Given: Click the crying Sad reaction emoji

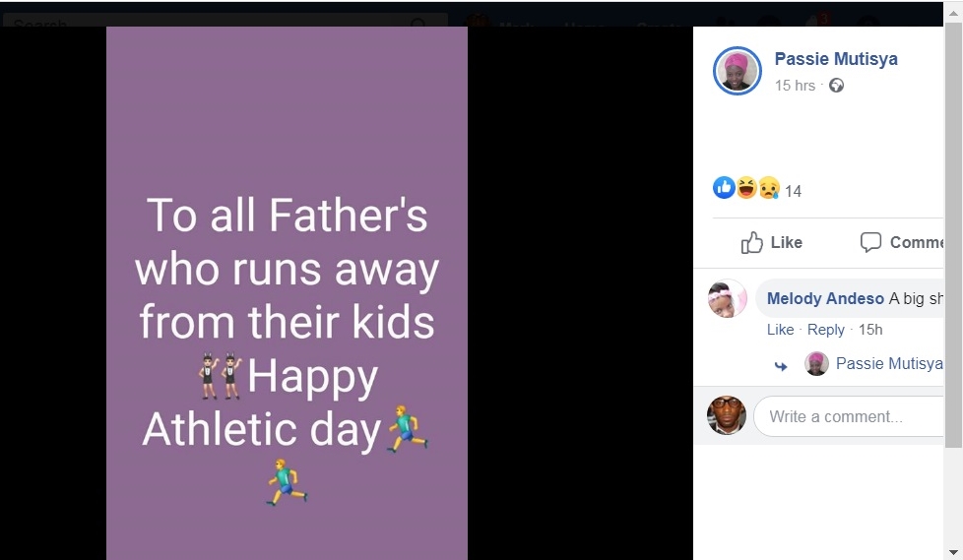Looking at the screenshot, I should (x=769, y=188).
